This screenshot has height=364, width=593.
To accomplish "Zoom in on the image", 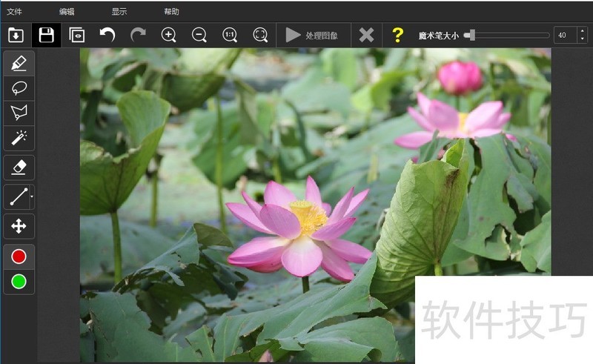I will click(168, 35).
